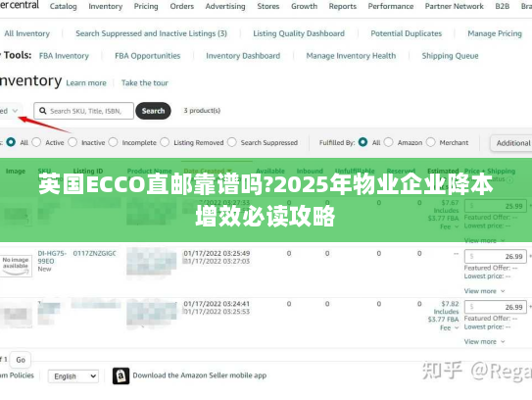Expand View more for DI-HG75-99EO row
Viewport: 532px width, 400px height.
pos(484,291)
